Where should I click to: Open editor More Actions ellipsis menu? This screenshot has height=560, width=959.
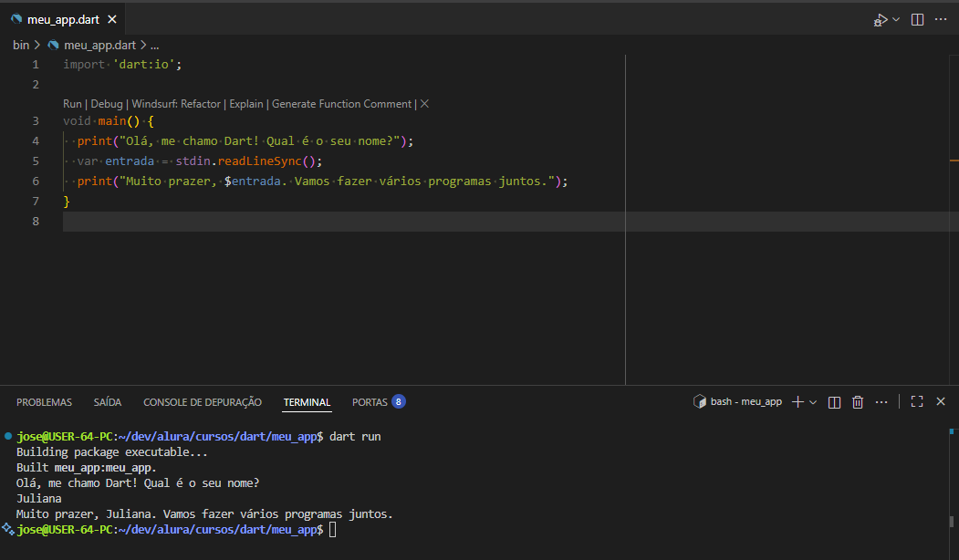pos(941,19)
